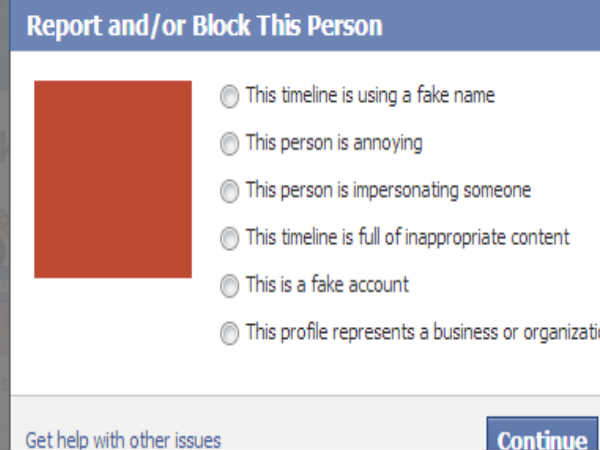Click the gray footer bar left of Continue
The width and height of the screenshot is (600, 450).
click(x=350, y=425)
